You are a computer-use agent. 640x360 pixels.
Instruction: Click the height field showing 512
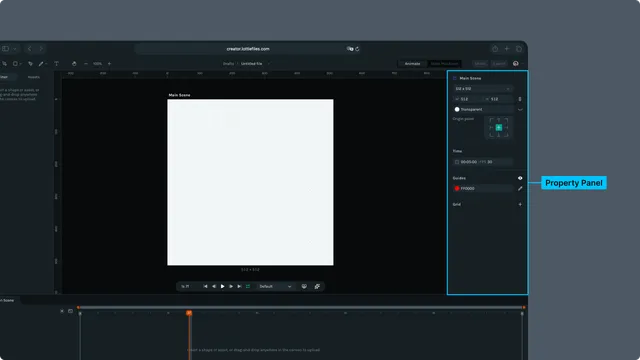pyautogui.click(x=498, y=99)
